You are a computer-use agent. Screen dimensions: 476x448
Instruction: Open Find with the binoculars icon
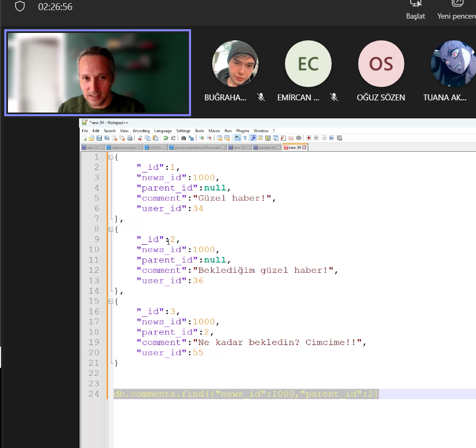[184, 138]
